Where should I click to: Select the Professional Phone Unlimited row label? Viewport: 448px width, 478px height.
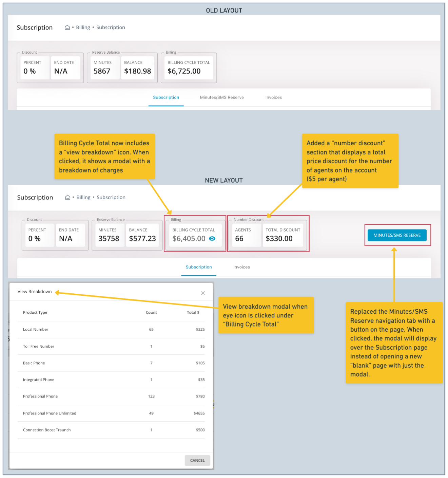[50, 413]
